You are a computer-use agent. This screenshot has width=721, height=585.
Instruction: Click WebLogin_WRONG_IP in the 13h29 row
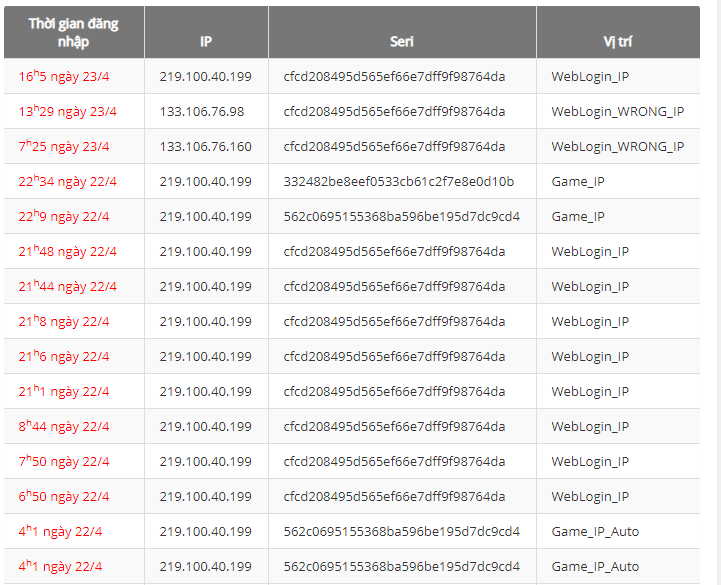point(617,111)
